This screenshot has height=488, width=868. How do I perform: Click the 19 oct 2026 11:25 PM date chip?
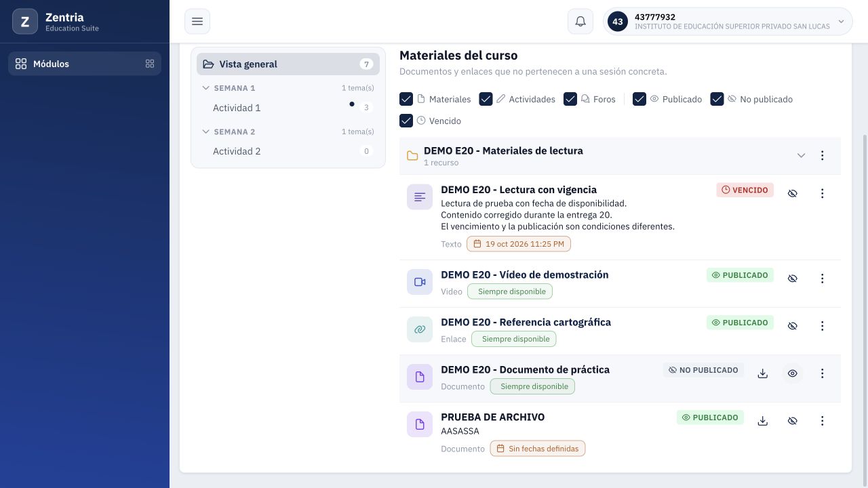point(519,244)
